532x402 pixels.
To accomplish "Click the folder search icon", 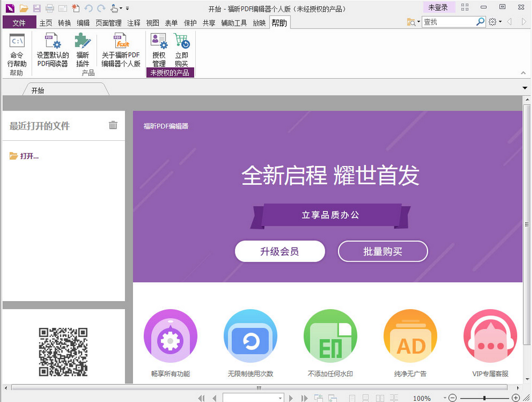I will pyautogui.click(x=411, y=22).
